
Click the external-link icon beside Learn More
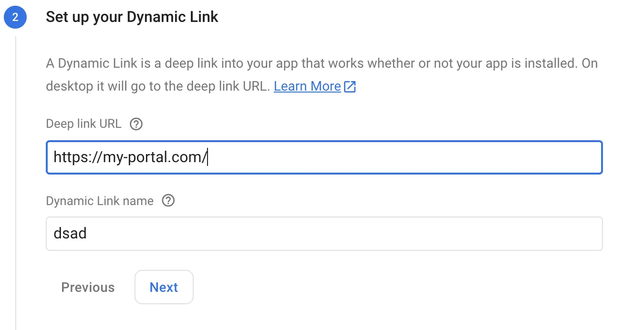pos(350,86)
